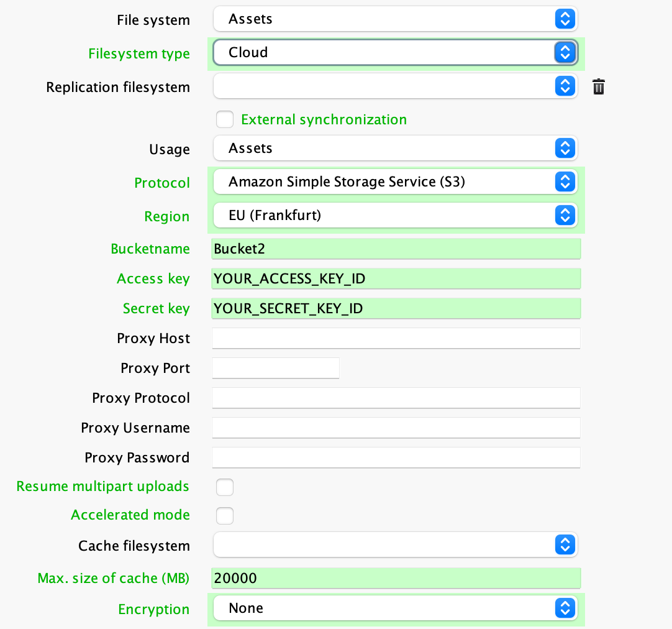Expand the Cache filesystem dropdown
Viewport: 672px width, 629px height.
395,545
